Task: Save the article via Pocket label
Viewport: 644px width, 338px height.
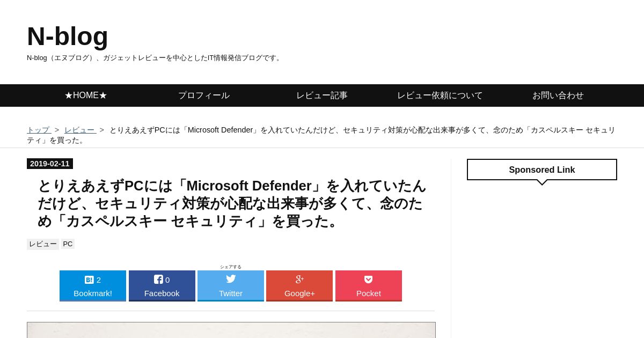Action: click(369, 293)
